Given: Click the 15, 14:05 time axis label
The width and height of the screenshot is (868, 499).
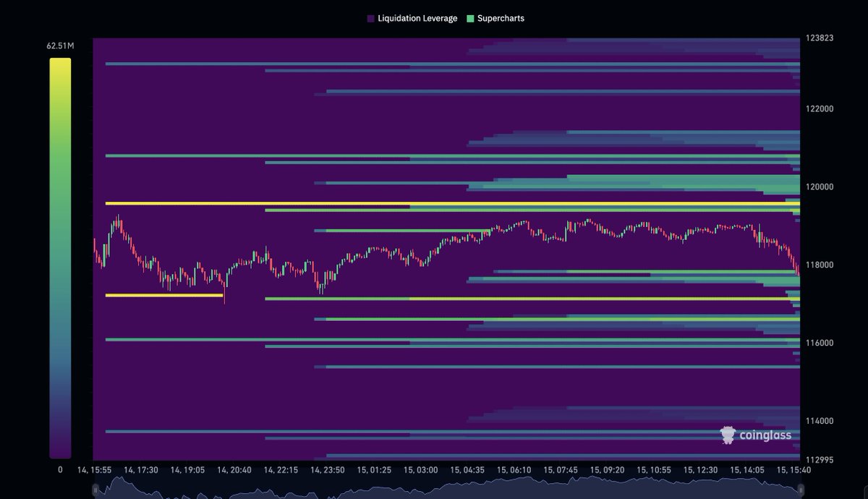Looking at the screenshot, I should (x=748, y=470).
